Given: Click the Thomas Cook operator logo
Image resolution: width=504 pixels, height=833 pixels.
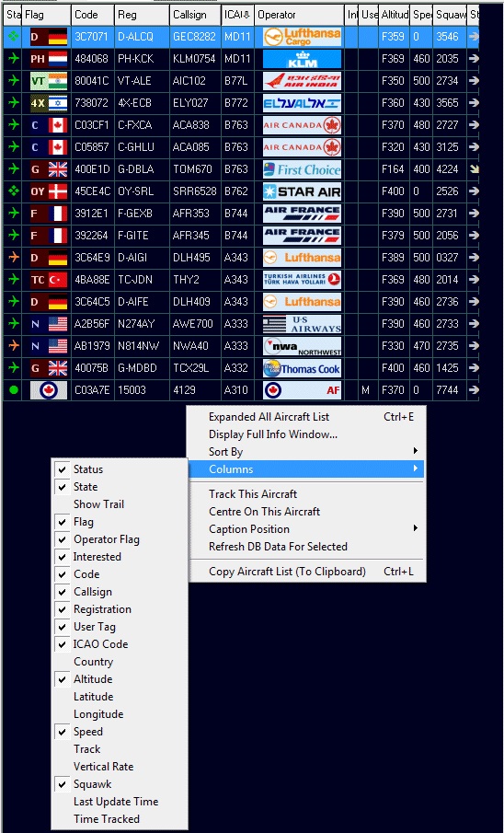Looking at the screenshot, I should 302,368.
